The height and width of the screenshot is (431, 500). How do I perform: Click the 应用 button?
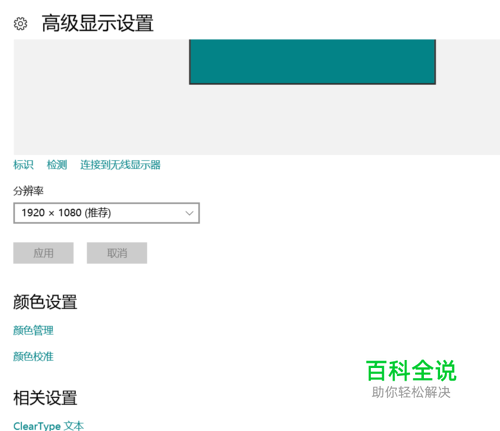pyautogui.click(x=43, y=253)
